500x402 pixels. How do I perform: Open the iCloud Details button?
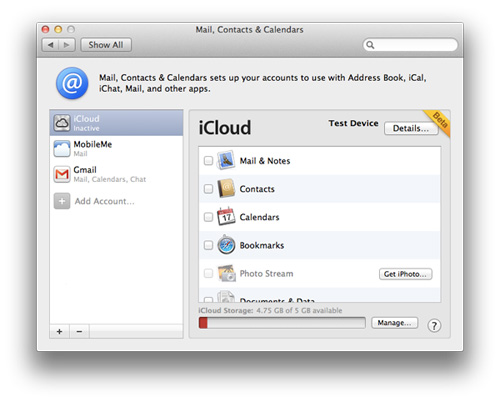pos(411,128)
